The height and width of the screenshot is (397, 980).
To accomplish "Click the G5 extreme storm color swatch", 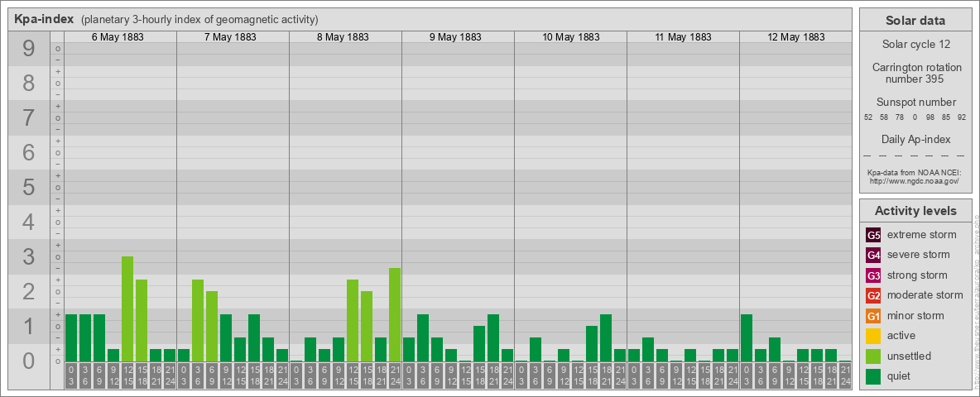I will [874, 236].
